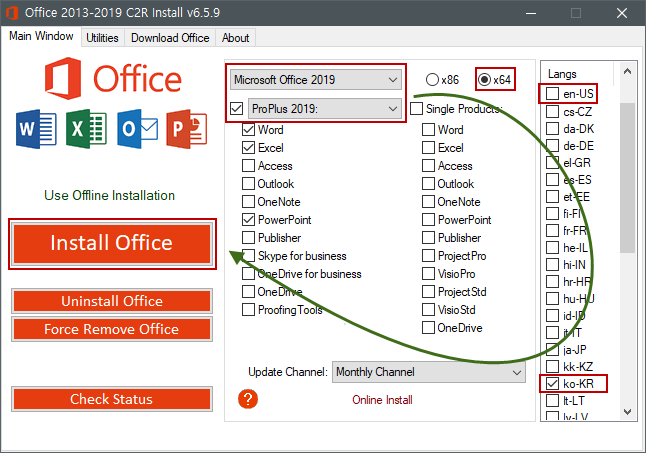Click Force Remove Office button

112,329
